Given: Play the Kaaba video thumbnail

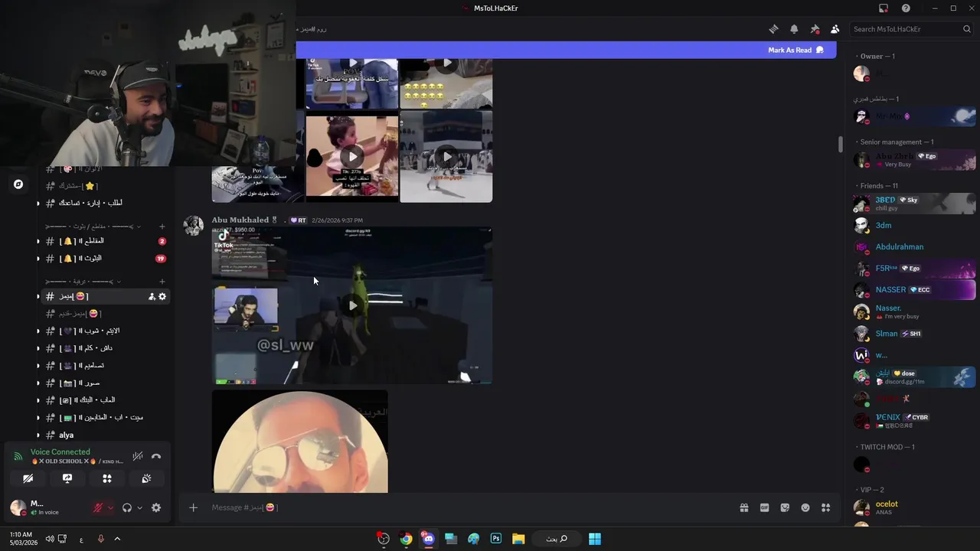Looking at the screenshot, I should 446,157.
